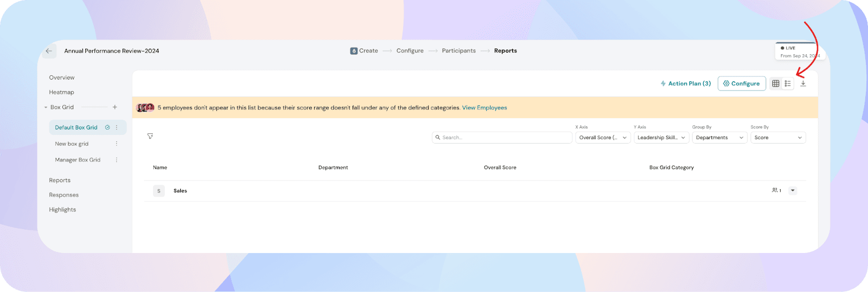Follow the View Employees link

coord(484,108)
